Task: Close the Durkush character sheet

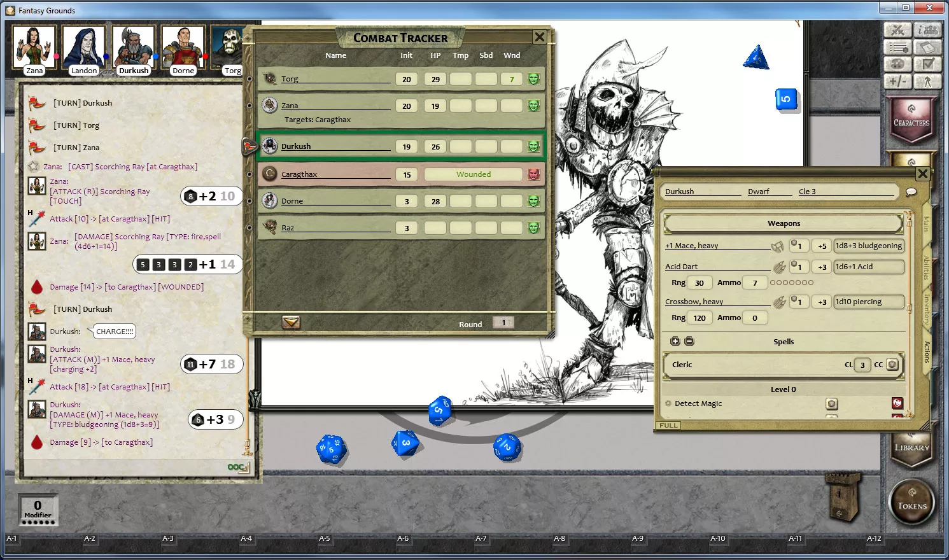Action: (x=922, y=174)
